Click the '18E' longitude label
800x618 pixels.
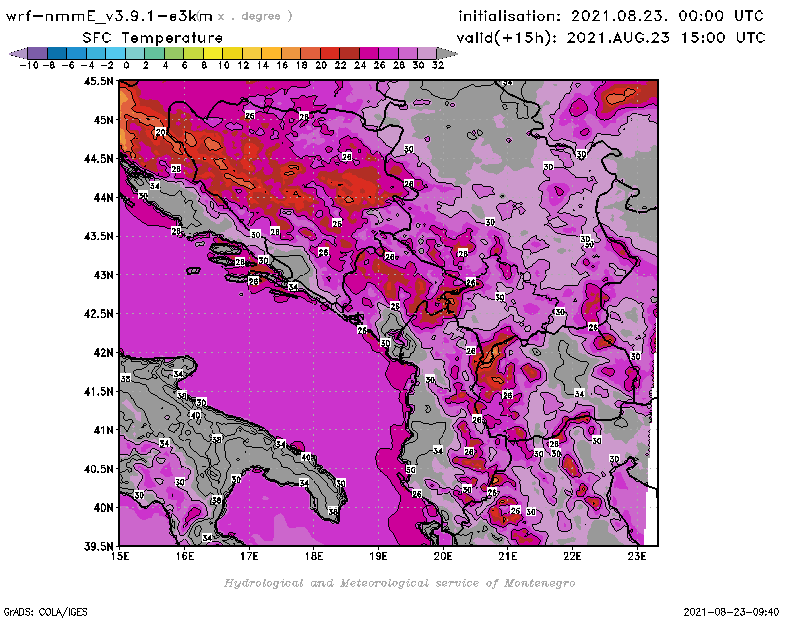(314, 556)
